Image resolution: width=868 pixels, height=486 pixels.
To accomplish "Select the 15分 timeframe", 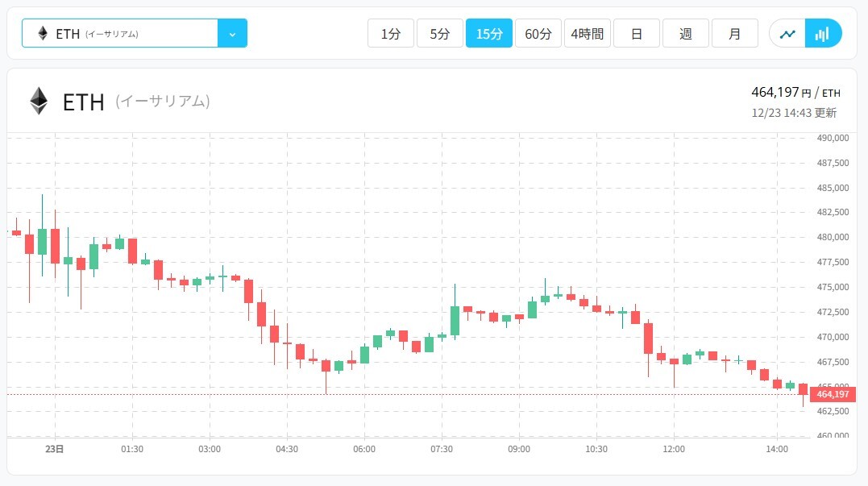I will point(489,34).
